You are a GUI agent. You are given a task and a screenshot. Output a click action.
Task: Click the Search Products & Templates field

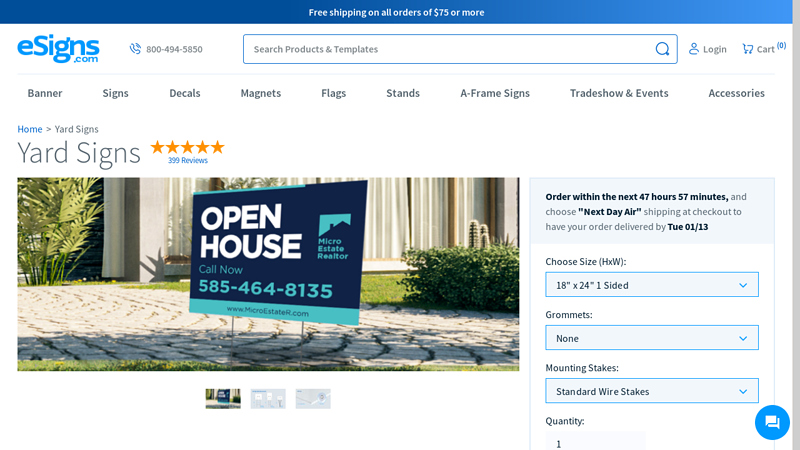click(x=450, y=49)
